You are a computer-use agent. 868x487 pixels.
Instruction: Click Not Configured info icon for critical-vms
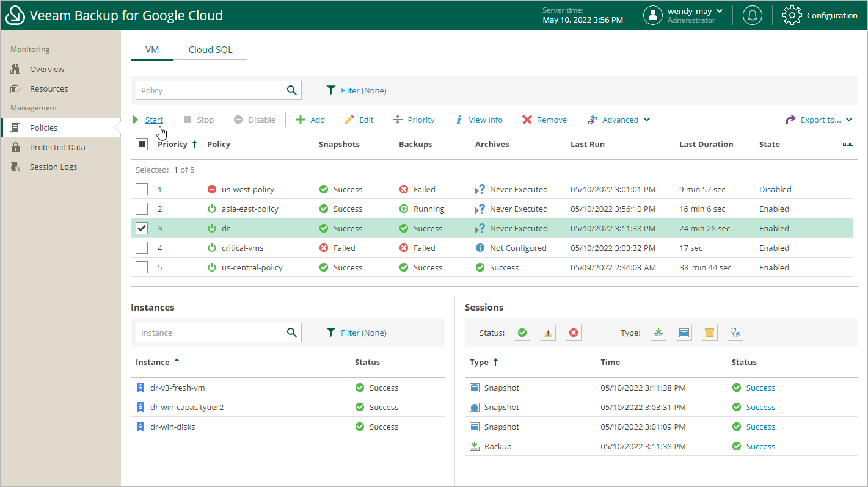[x=480, y=248]
